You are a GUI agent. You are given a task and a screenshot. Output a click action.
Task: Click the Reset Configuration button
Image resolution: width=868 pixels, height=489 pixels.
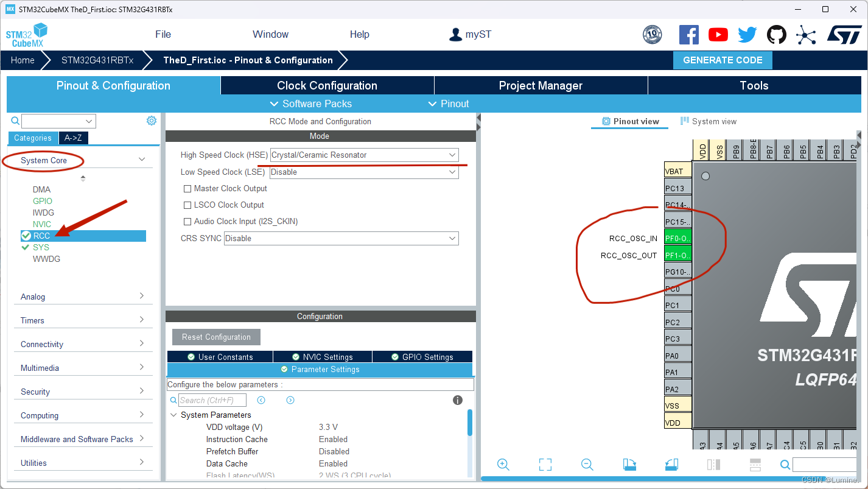[x=216, y=337]
